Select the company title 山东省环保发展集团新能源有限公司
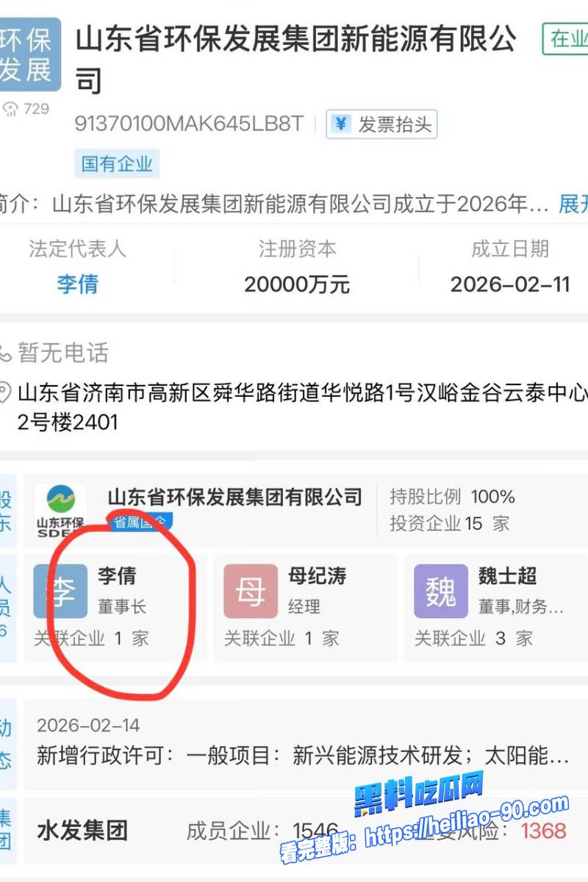This screenshot has height=882, width=588. (296, 59)
